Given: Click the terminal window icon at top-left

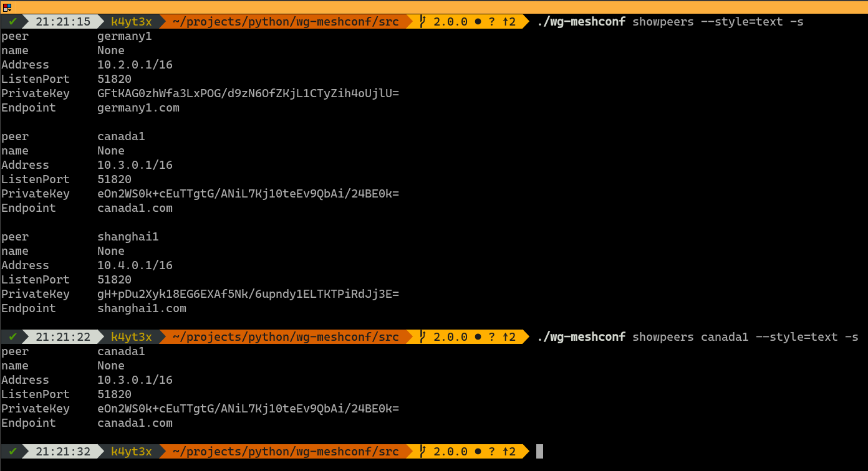Looking at the screenshot, I should (x=7, y=7).
